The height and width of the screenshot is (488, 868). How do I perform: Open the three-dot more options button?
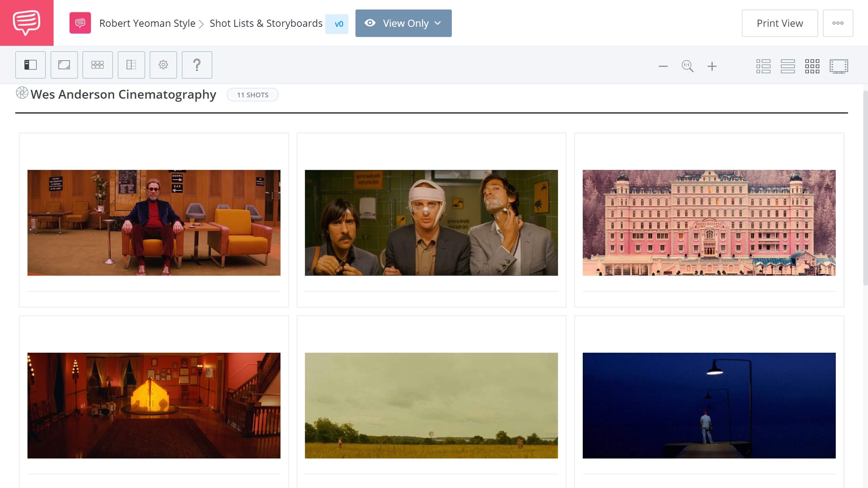[838, 23]
